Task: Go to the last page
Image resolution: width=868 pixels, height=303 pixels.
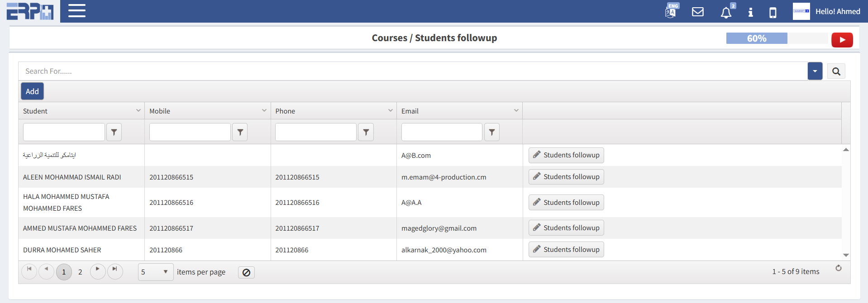Action: 115,271
